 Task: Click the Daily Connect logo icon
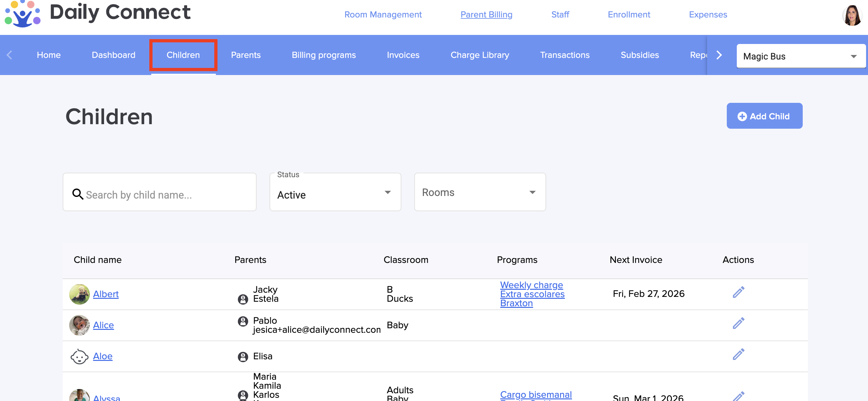(23, 14)
